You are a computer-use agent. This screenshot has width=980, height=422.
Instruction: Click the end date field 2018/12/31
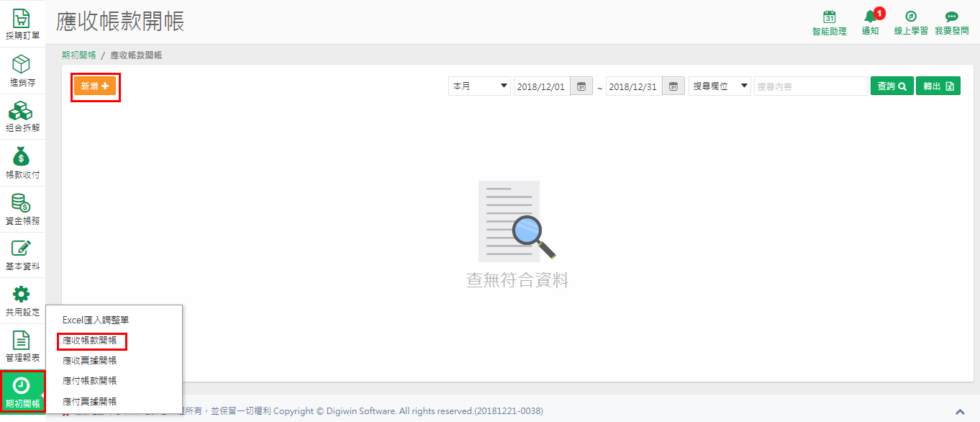point(634,86)
